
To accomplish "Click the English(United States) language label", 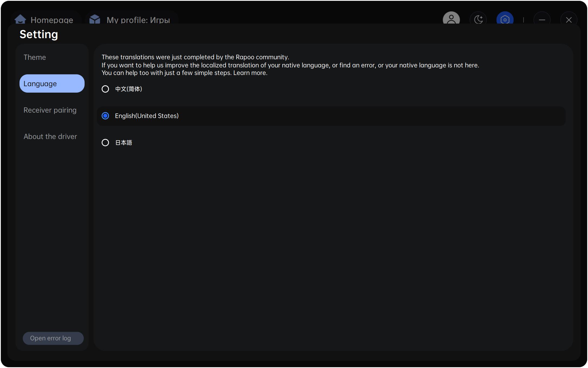I will pos(147,116).
